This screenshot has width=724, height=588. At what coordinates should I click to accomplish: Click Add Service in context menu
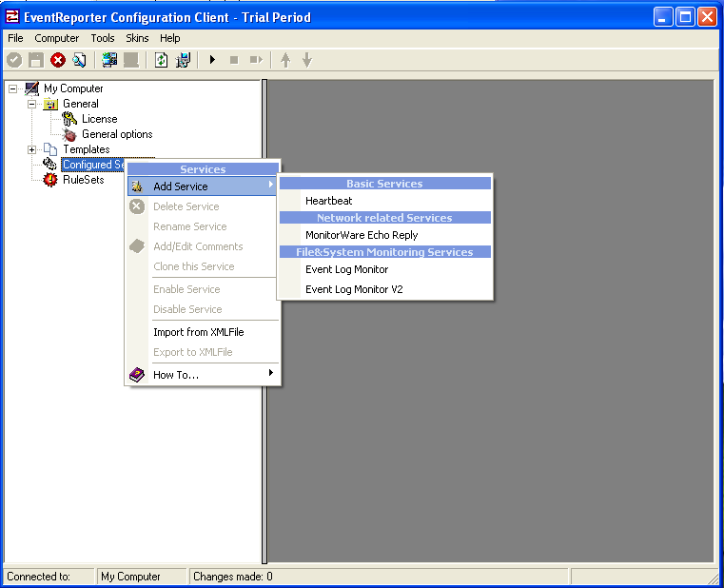tap(203, 186)
